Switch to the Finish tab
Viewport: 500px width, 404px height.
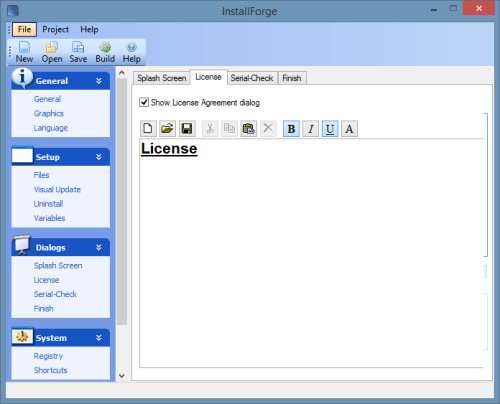click(x=292, y=78)
